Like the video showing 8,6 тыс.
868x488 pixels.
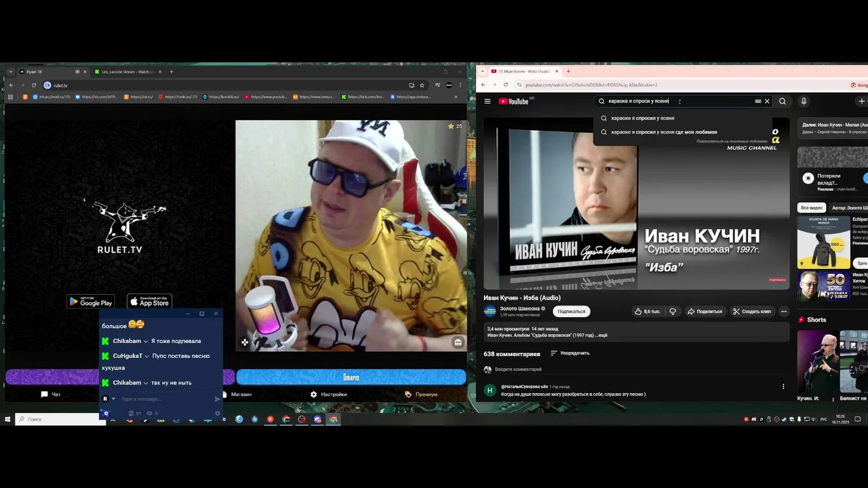click(x=647, y=312)
